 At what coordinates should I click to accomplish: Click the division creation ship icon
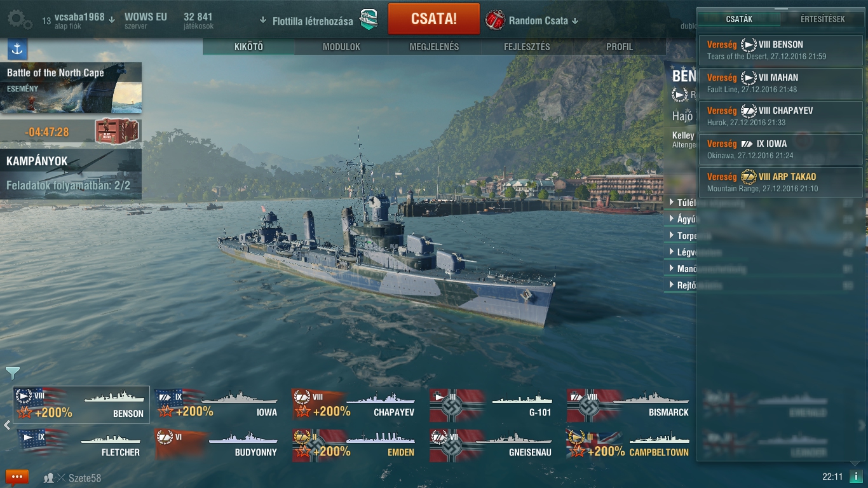pyautogui.click(x=369, y=20)
